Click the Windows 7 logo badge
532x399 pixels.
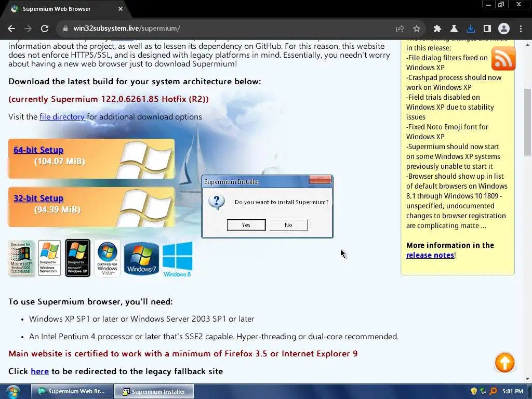click(x=141, y=259)
